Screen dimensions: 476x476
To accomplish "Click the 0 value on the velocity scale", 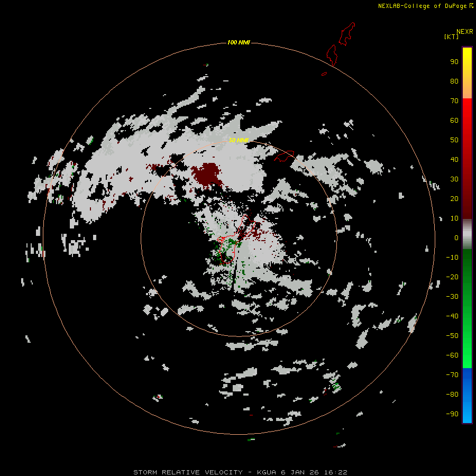I will pyautogui.click(x=456, y=238).
